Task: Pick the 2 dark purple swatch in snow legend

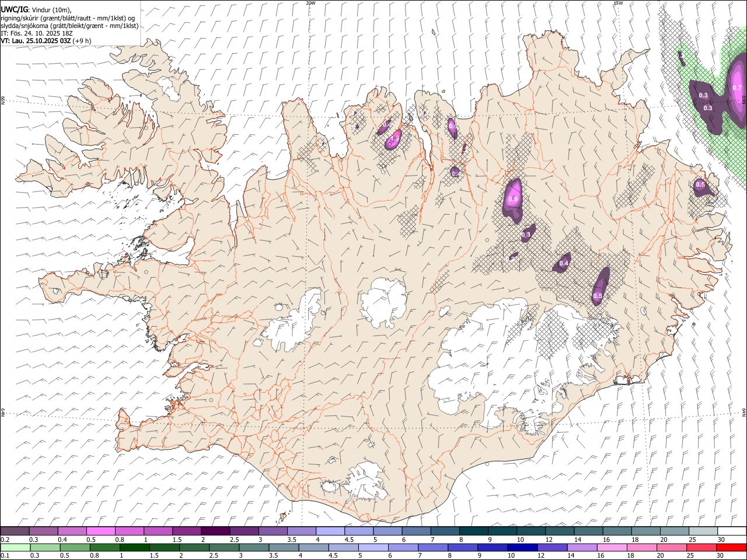Action: (x=215, y=531)
